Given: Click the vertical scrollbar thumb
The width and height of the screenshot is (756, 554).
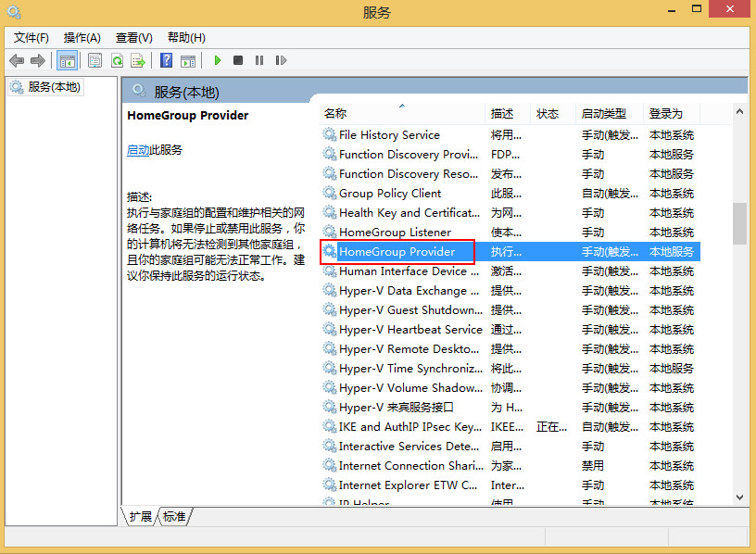Looking at the screenshot, I should (x=739, y=223).
